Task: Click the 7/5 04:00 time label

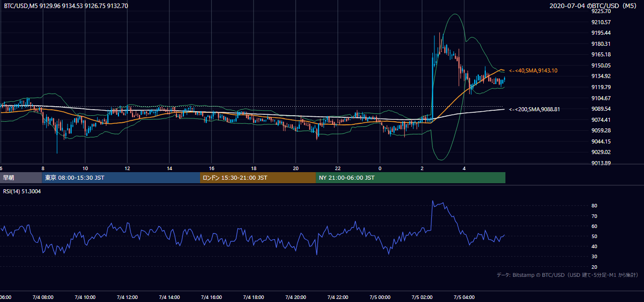Action: (464, 297)
